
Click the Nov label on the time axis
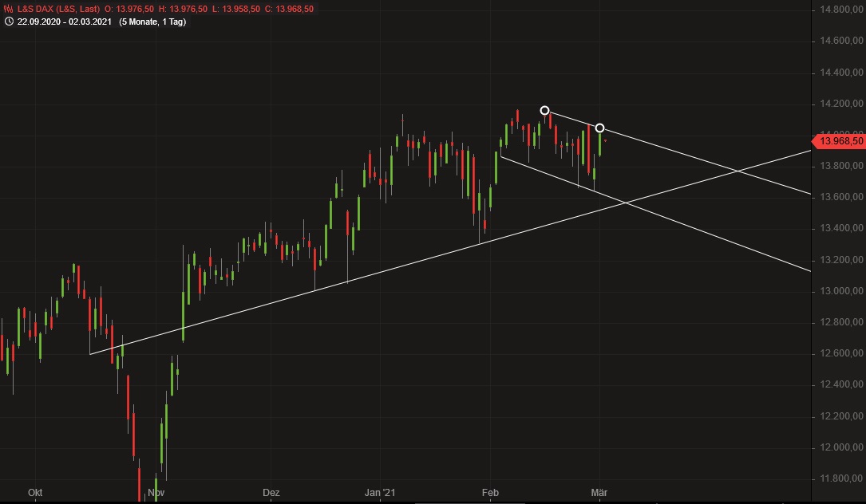click(156, 493)
